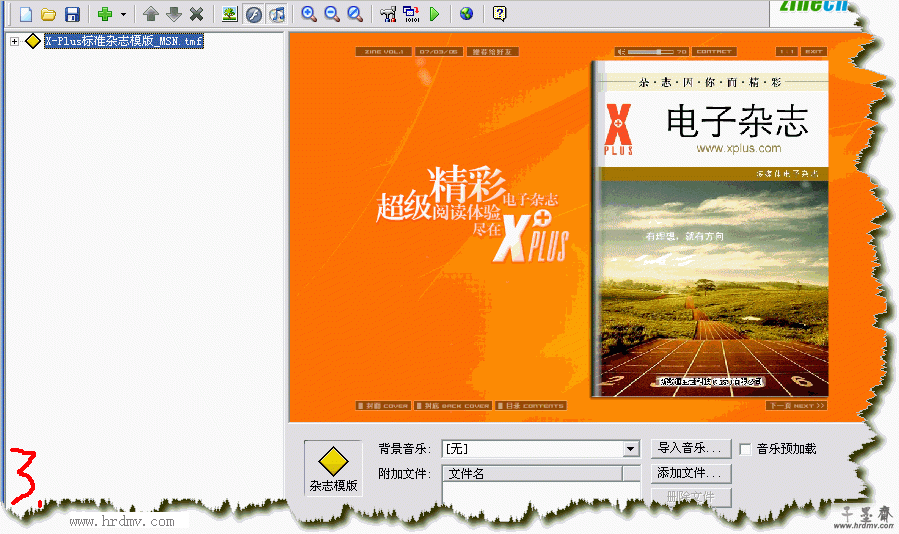Image resolution: width=899 pixels, height=534 pixels.
Task: Click www.xplus.com link on cover
Action: [x=738, y=148]
